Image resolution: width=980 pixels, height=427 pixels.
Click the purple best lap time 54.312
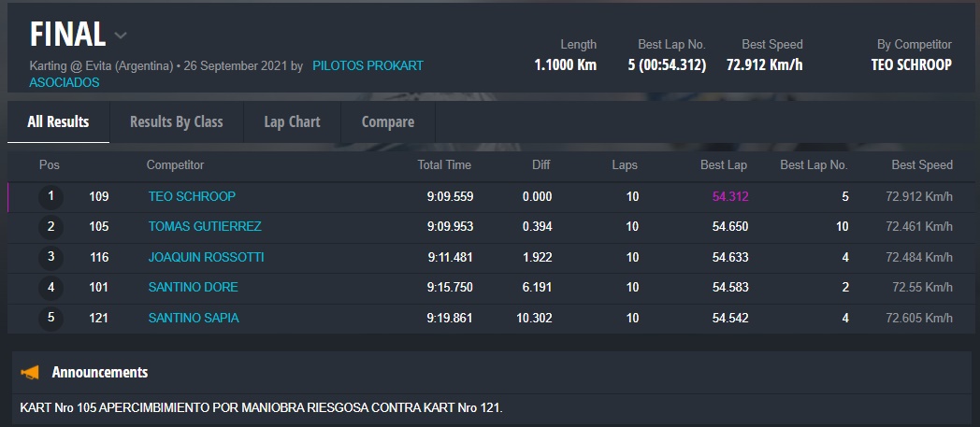(729, 196)
